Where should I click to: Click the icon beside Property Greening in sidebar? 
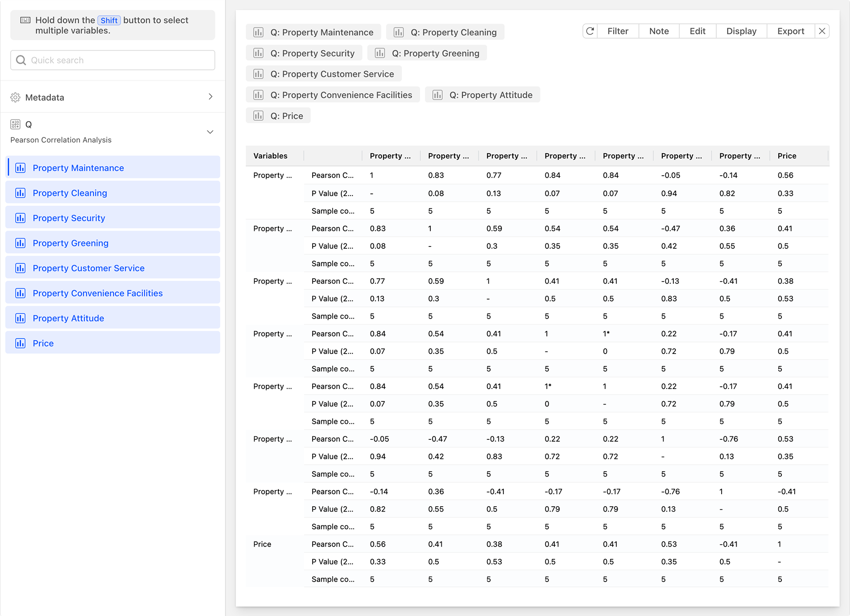click(20, 243)
